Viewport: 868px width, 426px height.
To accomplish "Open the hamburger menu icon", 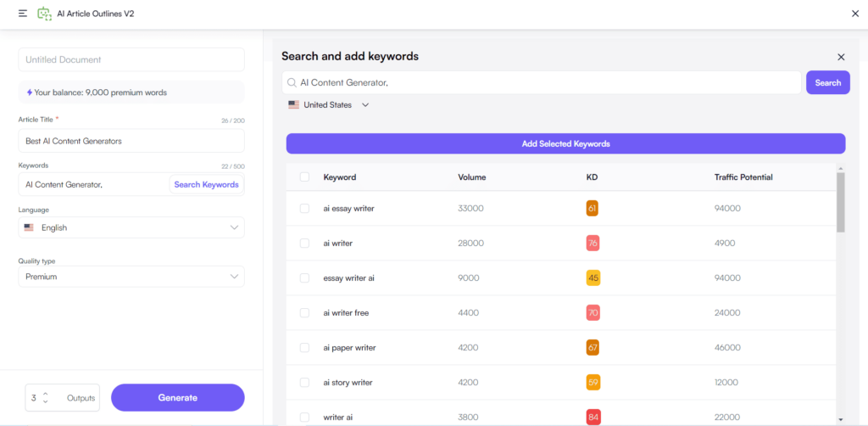I will tap(23, 14).
